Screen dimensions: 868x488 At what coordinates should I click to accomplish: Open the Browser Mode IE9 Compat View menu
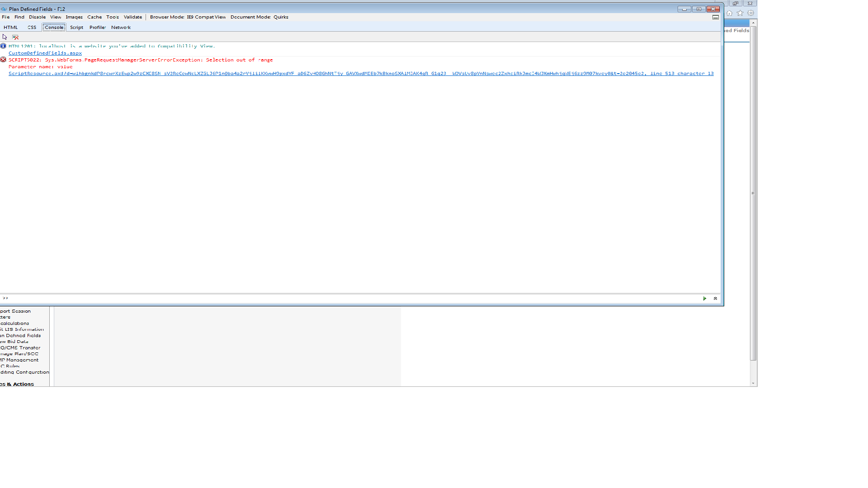click(x=188, y=17)
